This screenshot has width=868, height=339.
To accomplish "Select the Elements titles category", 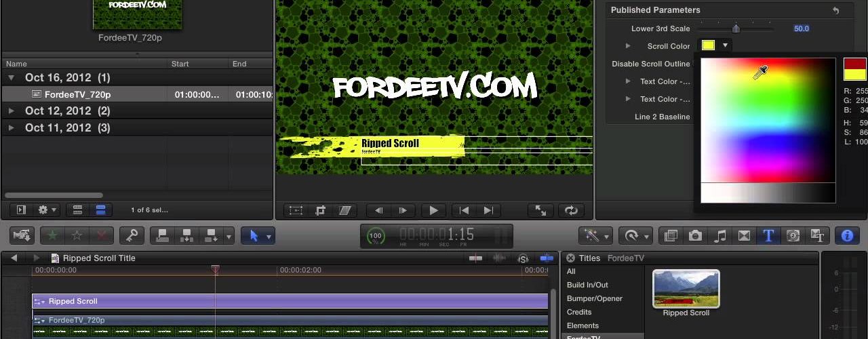I will click(x=583, y=326).
